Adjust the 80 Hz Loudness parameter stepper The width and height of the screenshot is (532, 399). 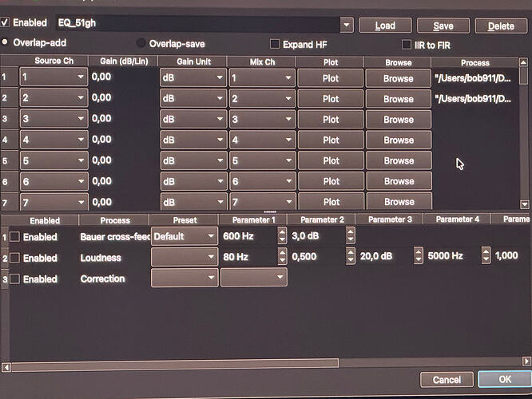click(x=282, y=256)
